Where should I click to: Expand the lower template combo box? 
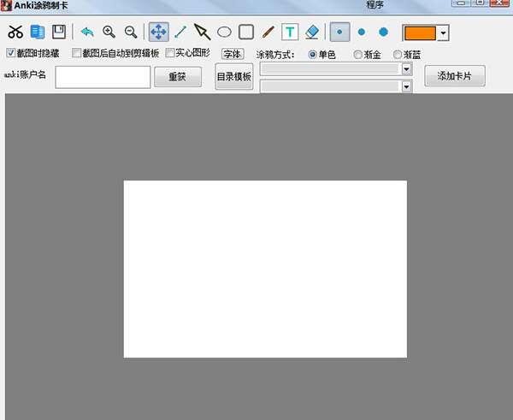(406, 86)
